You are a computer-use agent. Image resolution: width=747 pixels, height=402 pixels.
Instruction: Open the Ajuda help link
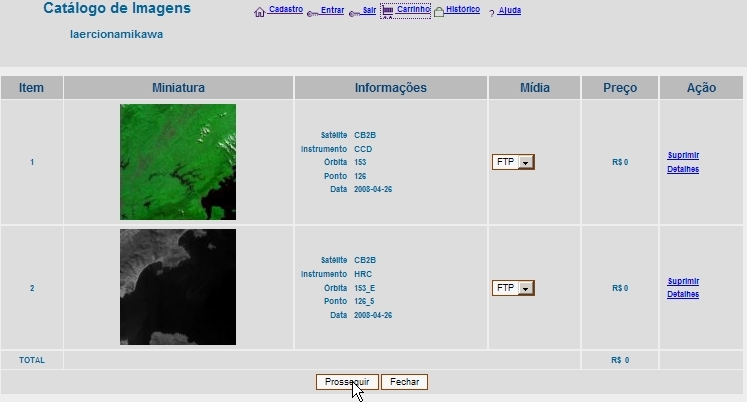click(510, 11)
